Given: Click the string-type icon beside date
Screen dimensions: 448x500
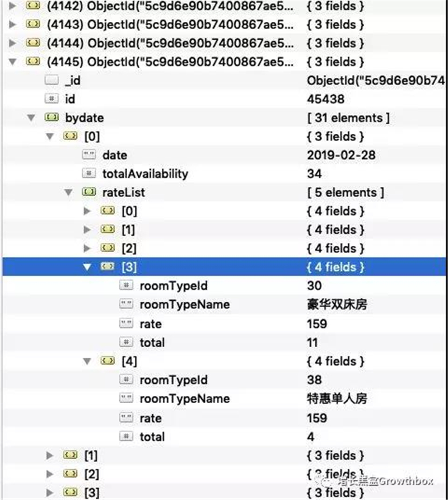Looking at the screenshot, I should 88,155.
